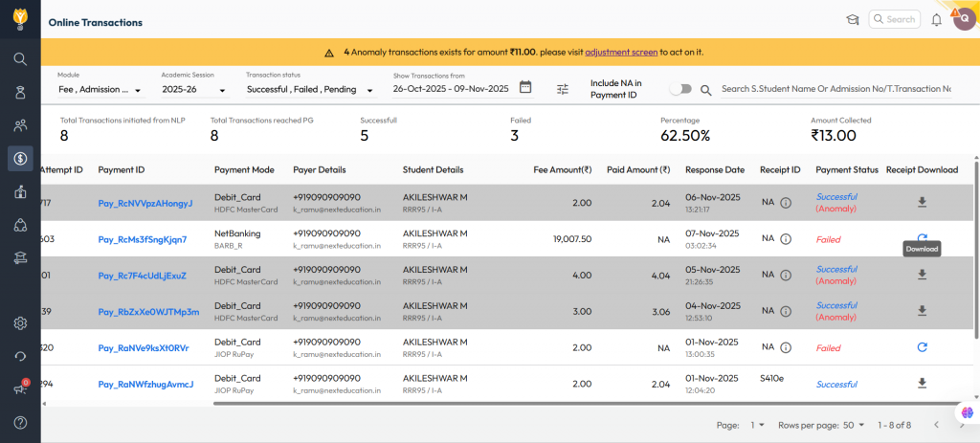
Task: Download receipt for Pay_RaNWfzhugAvmcJ
Action: (922, 384)
